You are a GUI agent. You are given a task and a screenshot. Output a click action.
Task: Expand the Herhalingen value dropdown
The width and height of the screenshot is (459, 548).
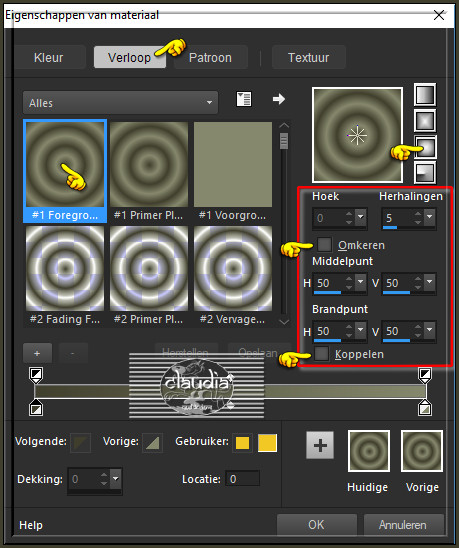429,217
